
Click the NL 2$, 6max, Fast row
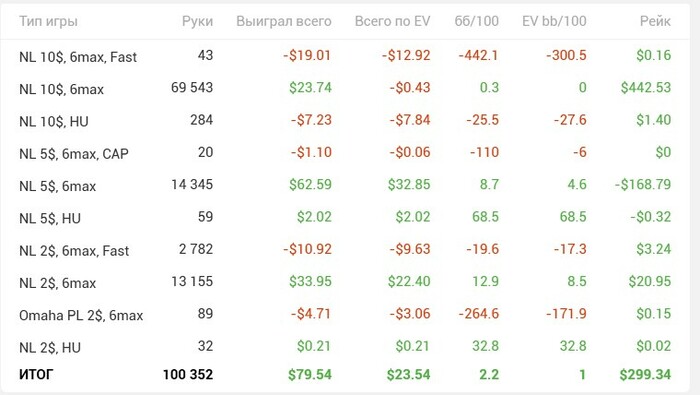click(x=345, y=249)
